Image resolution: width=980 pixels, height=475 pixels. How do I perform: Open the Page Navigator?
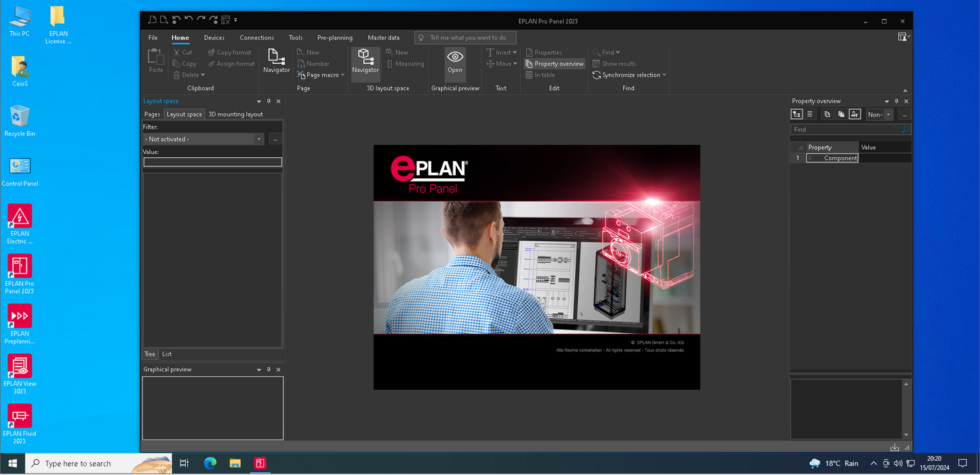click(276, 60)
